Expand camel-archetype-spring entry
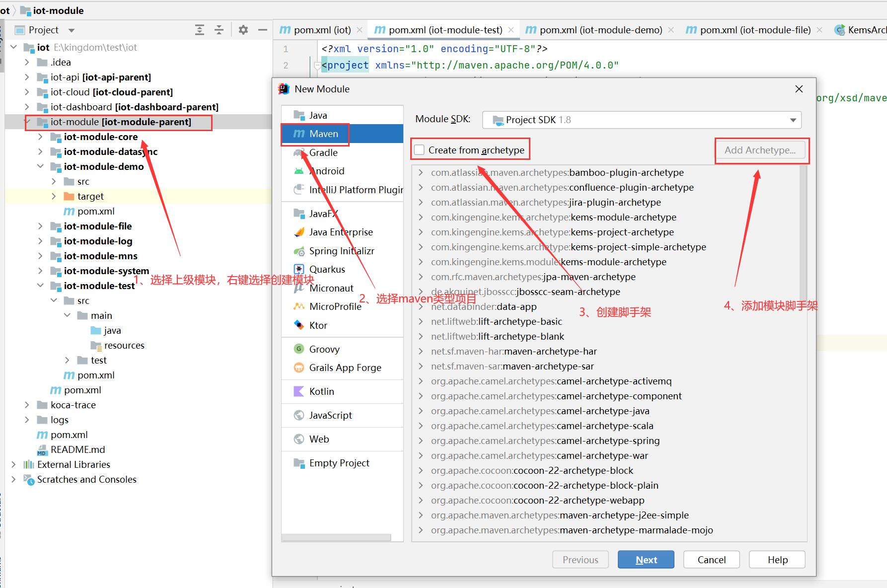887x588 pixels. point(421,441)
